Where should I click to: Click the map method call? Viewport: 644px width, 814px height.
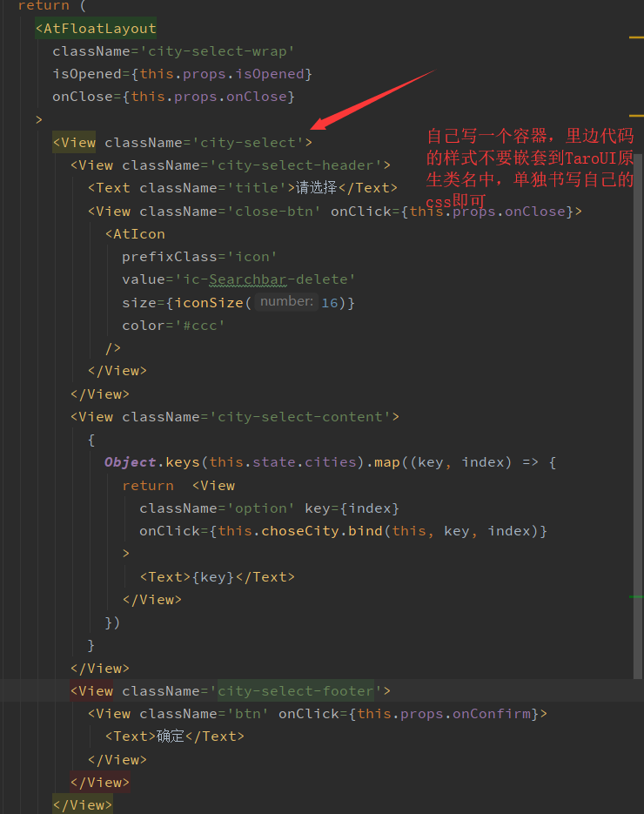tap(386, 462)
